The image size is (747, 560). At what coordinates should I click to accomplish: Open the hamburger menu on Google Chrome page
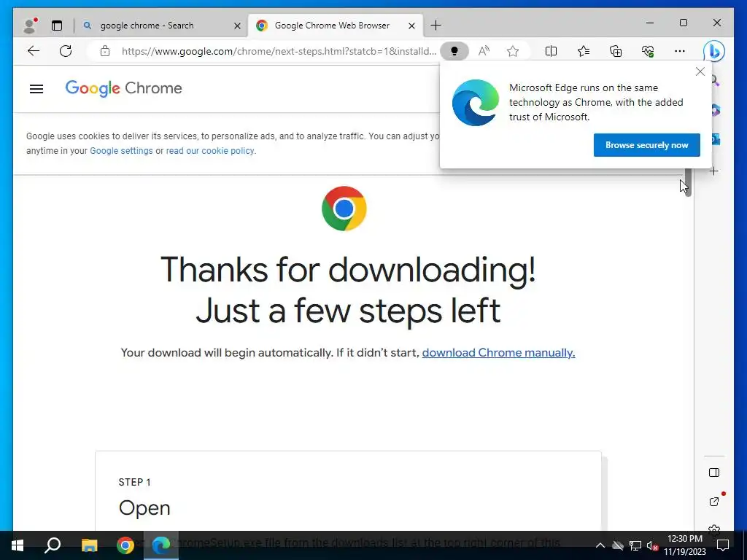pos(36,88)
